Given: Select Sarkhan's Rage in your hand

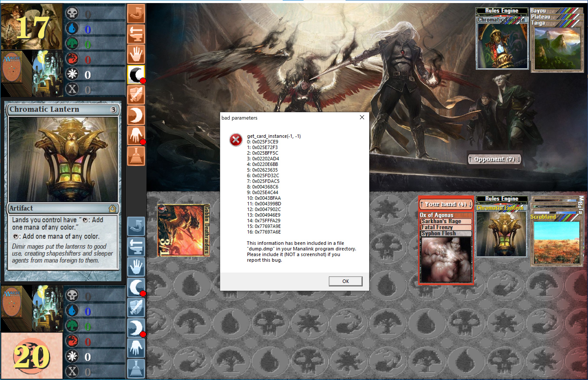Looking at the screenshot, I should (x=446, y=221).
